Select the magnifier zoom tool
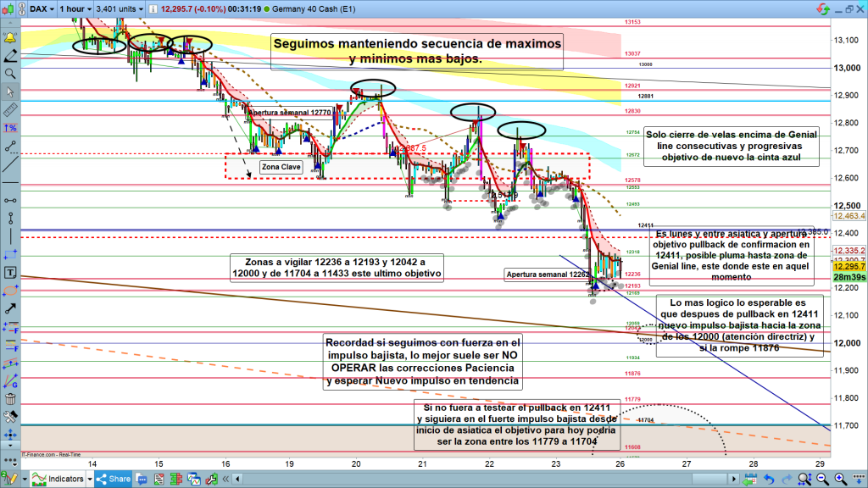The height and width of the screenshot is (488, 868). (x=11, y=74)
